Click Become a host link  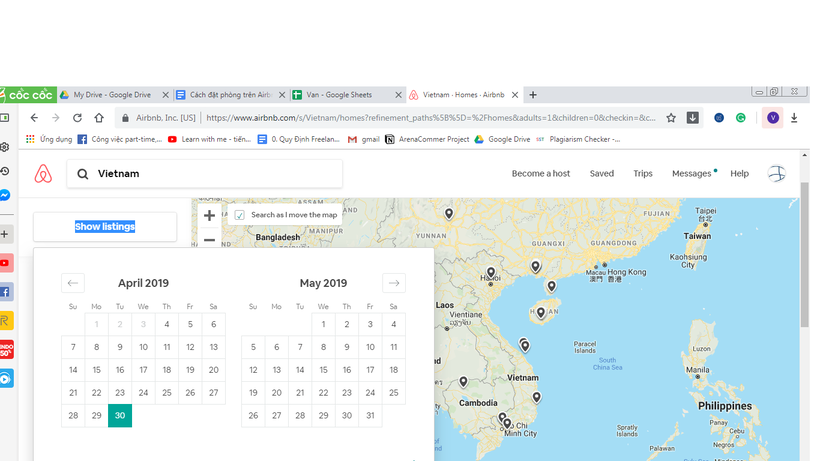pos(541,174)
